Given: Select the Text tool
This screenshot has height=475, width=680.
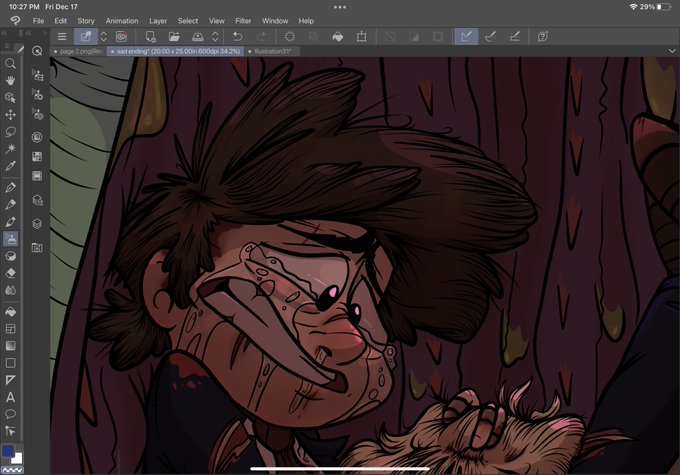Looking at the screenshot, I should tap(10, 397).
